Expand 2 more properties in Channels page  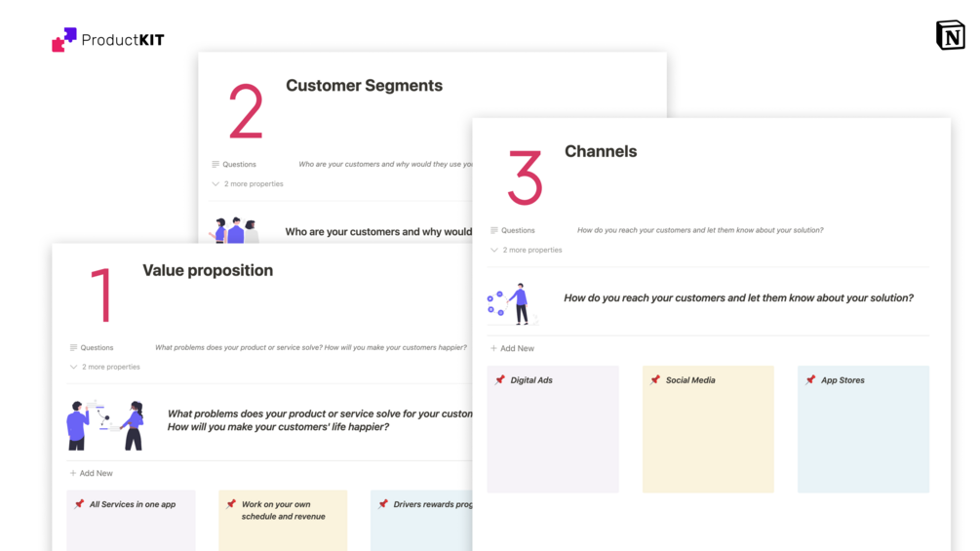(527, 250)
